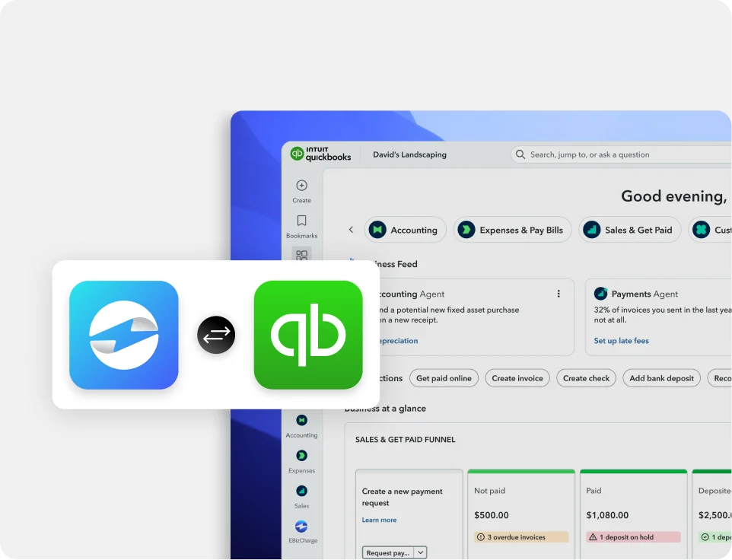Open Accounting Agent three-dot menu

click(559, 294)
